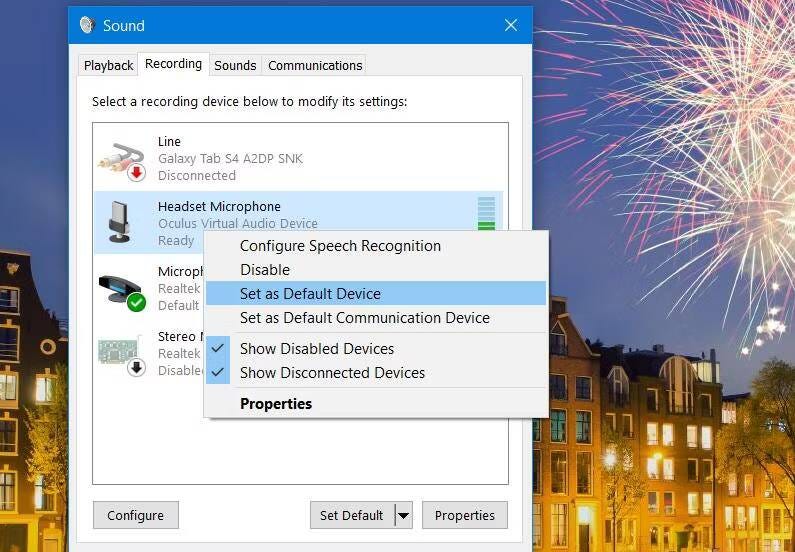Click the Stereo Mix sound card icon
This screenshot has height=552, width=795.
(122, 357)
